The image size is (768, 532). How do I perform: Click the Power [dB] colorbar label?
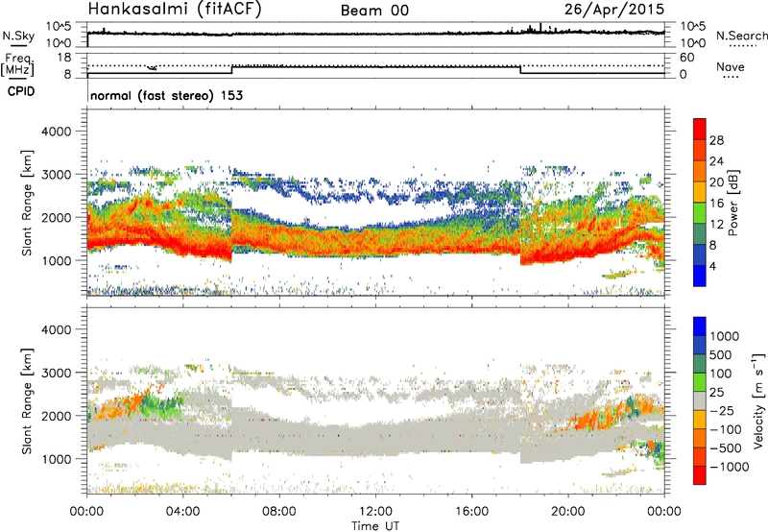(732, 203)
